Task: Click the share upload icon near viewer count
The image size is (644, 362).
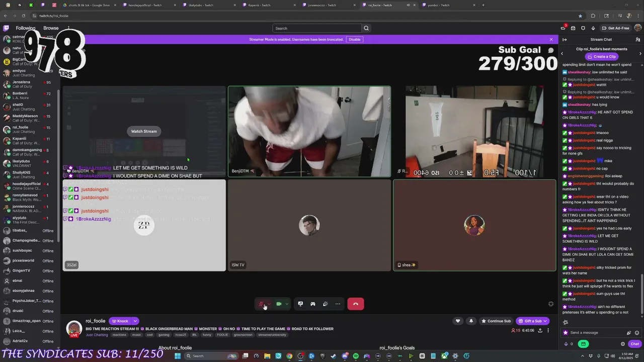Action: pos(540,330)
